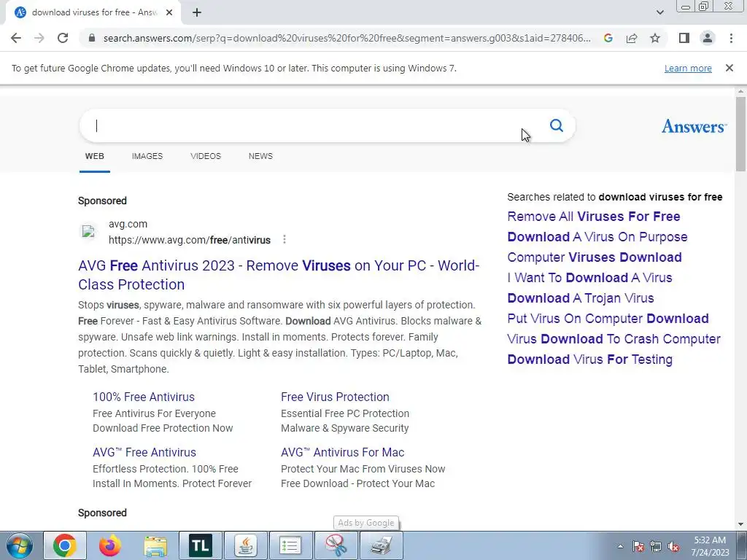Open Virus Download To Crash Computer search

614,339
